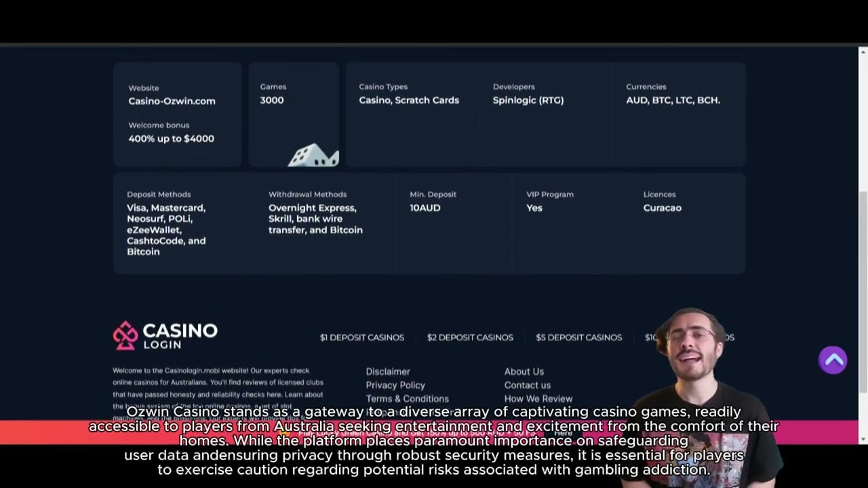Click the 3000 games value

[x=272, y=100]
